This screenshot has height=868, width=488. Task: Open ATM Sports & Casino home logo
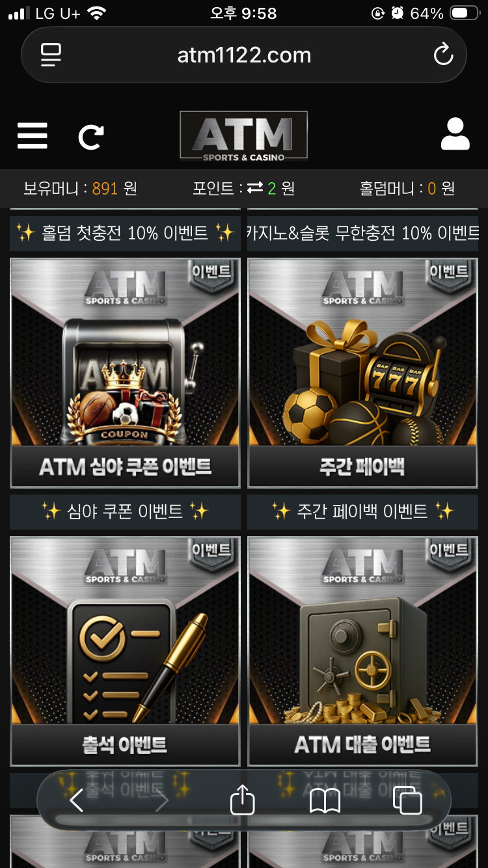click(243, 136)
